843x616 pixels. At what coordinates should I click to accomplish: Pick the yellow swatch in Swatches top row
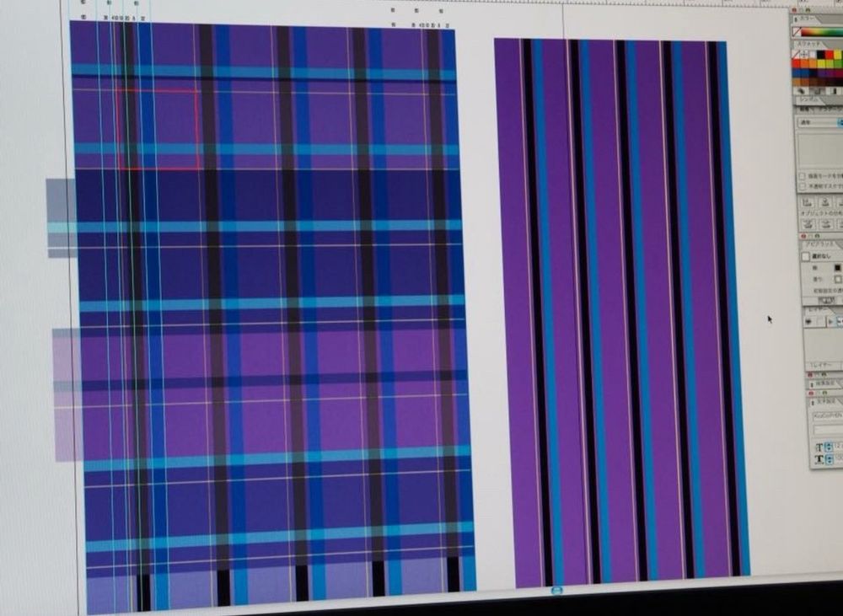point(838,54)
